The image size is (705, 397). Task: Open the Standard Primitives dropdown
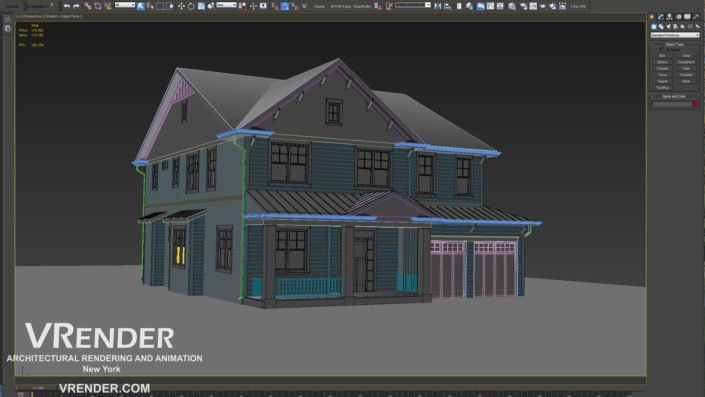675,35
